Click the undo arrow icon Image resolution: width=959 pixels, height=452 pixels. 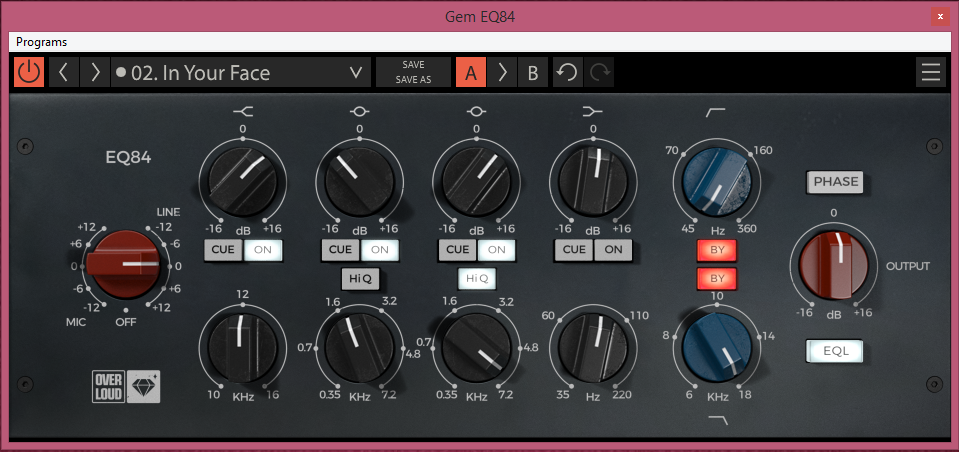[x=568, y=73]
